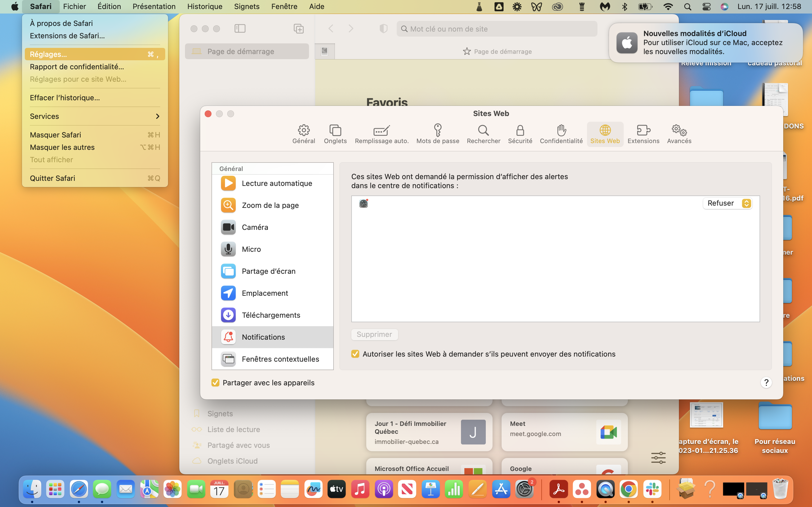812x507 pixels.
Task: Click the Safari address search field
Action: (x=497, y=29)
